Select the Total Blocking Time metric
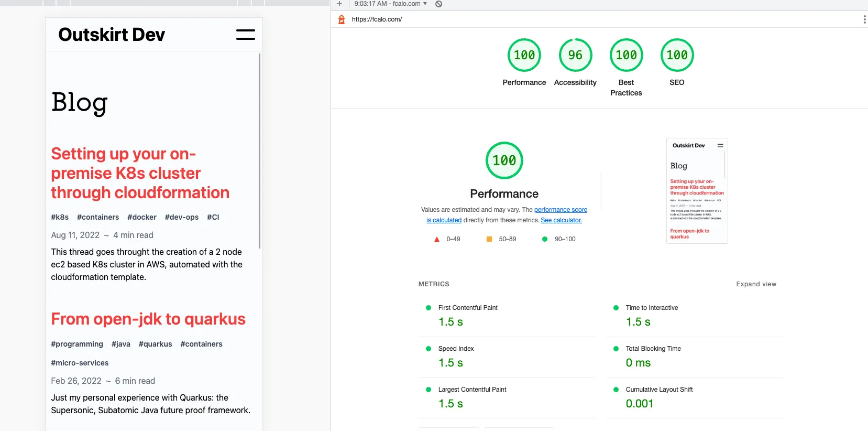This screenshot has height=431, width=868. click(695, 357)
